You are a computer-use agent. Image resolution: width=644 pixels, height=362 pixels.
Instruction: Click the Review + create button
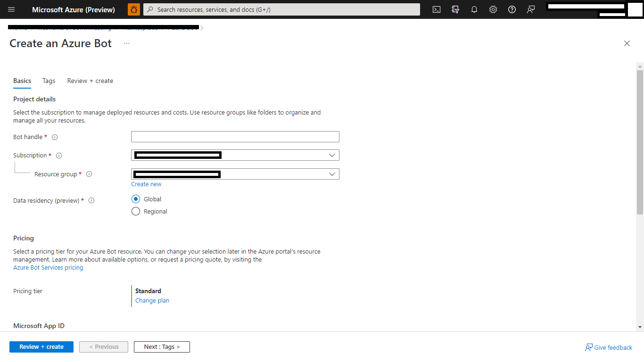coord(41,347)
